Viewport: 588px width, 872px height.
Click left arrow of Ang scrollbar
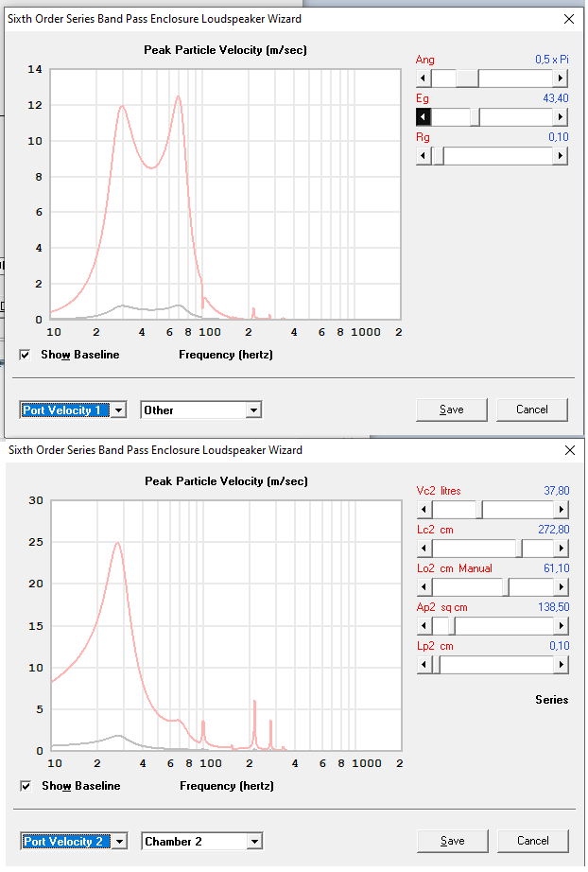tap(424, 78)
